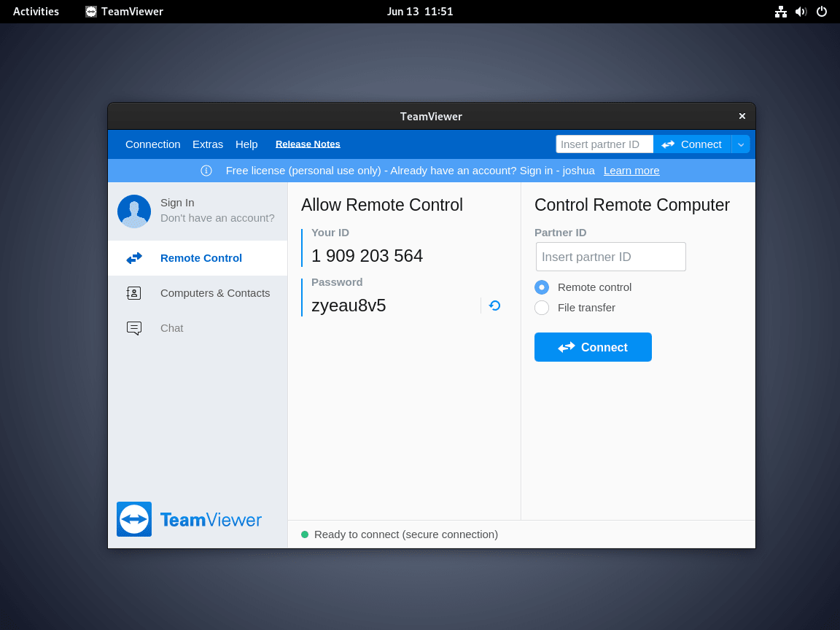Select the File transfer radio button
This screenshot has height=630, width=840.
coord(542,308)
